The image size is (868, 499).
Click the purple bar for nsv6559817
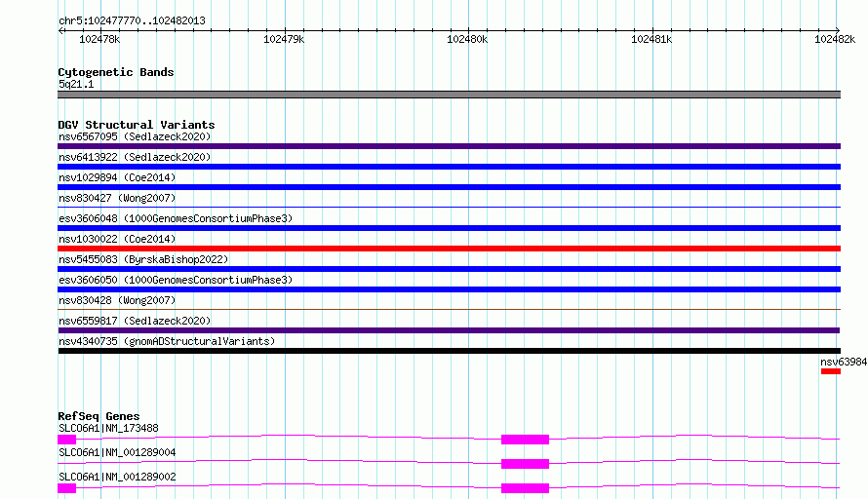(449, 330)
